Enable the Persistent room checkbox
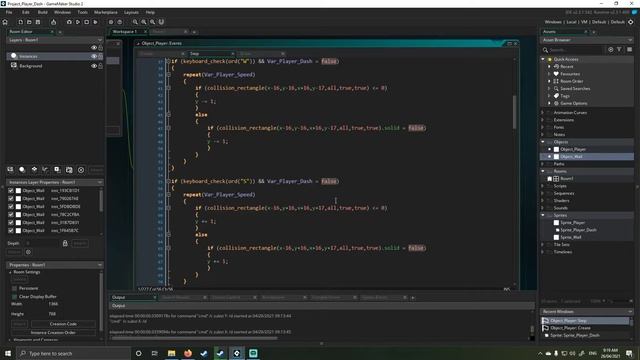The height and width of the screenshot is (360, 640). click(14, 288)
